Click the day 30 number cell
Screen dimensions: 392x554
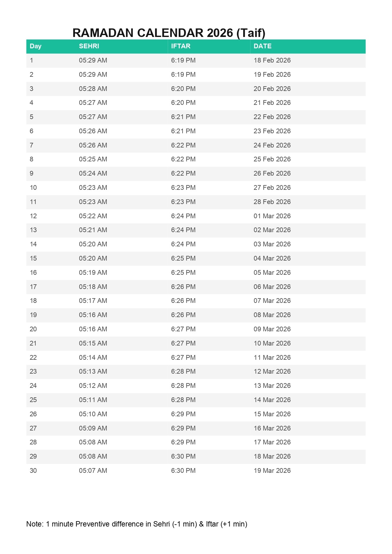(x=33, y=471)
